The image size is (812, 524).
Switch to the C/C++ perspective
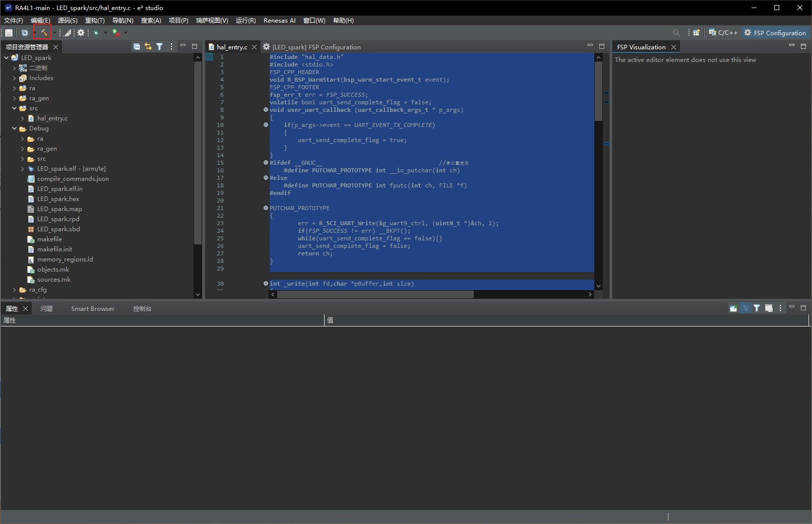(723, 33)
